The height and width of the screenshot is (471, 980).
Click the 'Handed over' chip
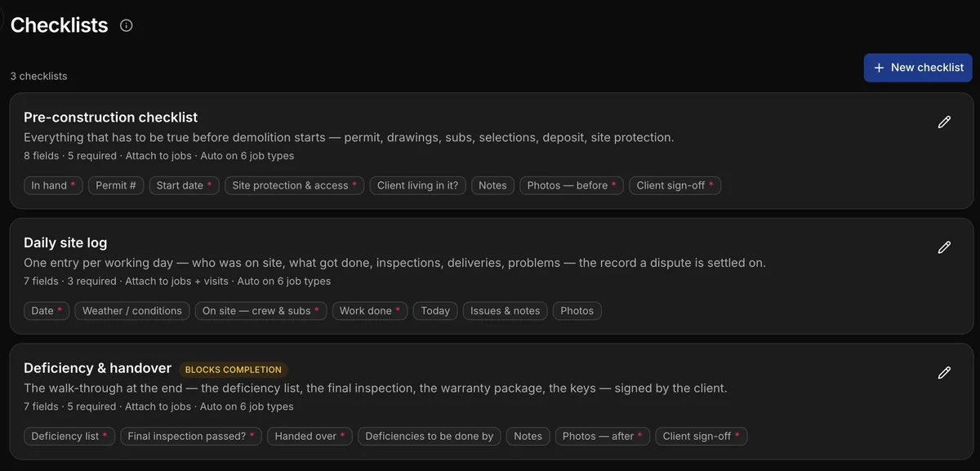(310, 436)
